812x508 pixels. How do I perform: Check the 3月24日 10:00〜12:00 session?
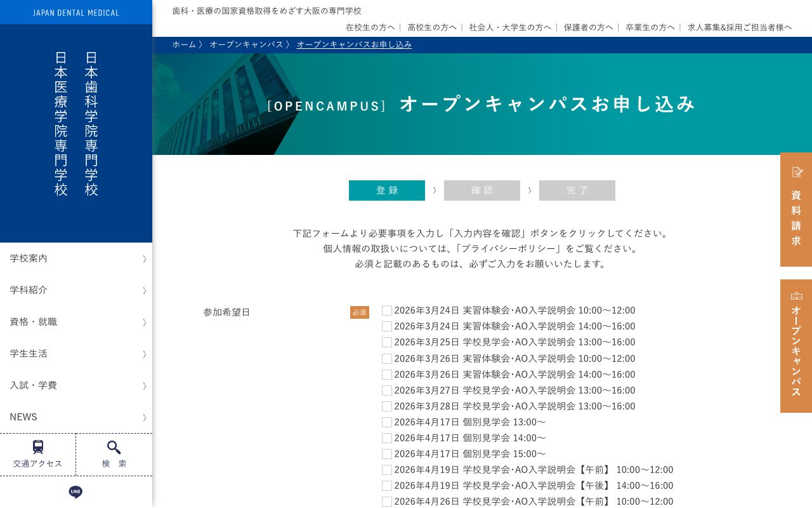[x=387, y=311]
